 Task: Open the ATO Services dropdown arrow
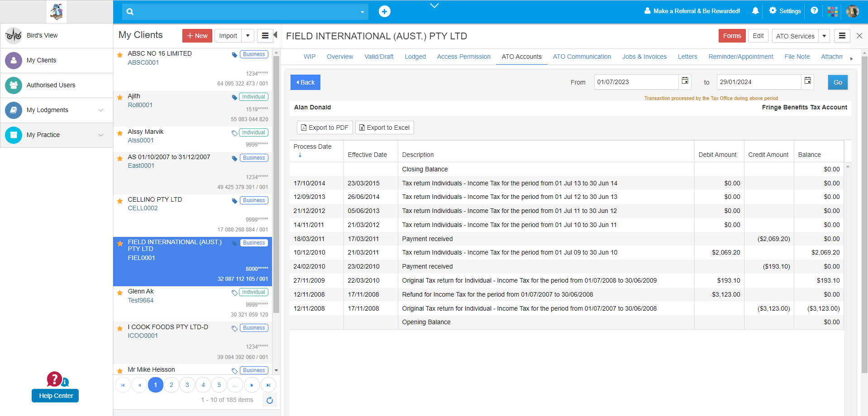[824, 36]
